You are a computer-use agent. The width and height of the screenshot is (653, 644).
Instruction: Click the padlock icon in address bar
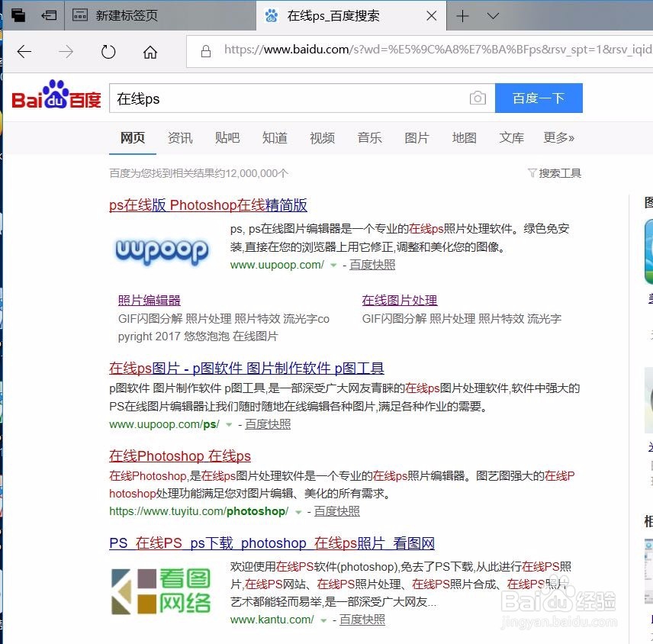[206, 51]
